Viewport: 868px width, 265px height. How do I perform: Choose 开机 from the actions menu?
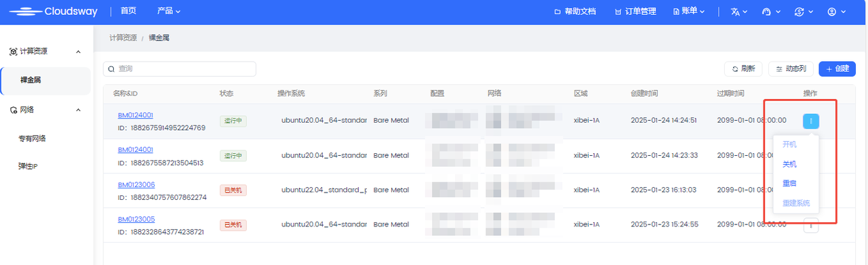[x=790, y=144]
